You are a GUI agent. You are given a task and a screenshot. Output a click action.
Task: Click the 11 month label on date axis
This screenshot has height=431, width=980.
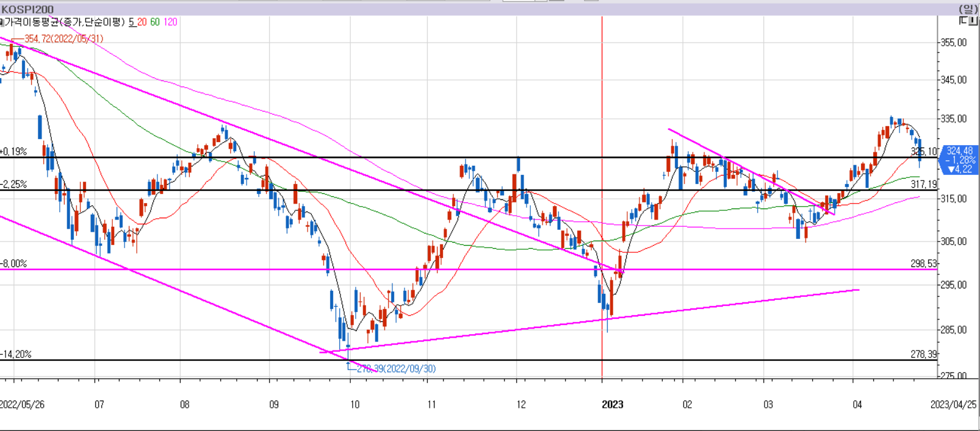(x=431, y=404)
